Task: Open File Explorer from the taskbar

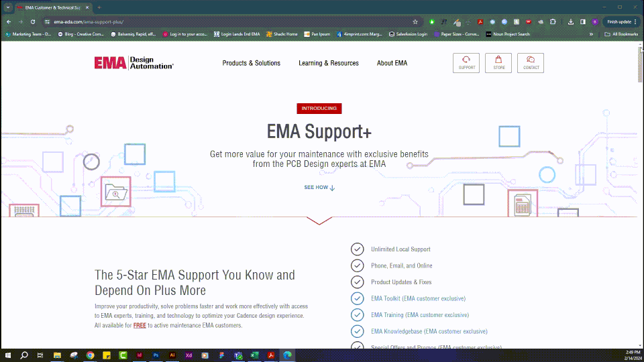Action: point(57,355)
